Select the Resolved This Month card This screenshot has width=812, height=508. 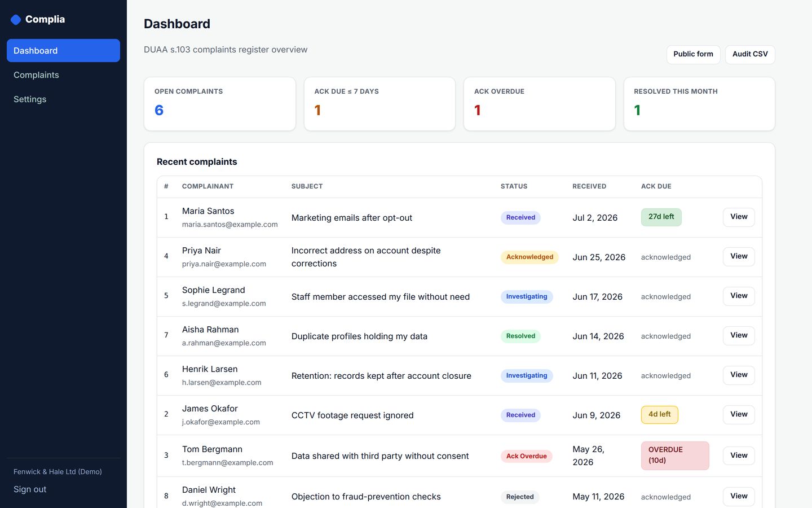pos(699,104)
